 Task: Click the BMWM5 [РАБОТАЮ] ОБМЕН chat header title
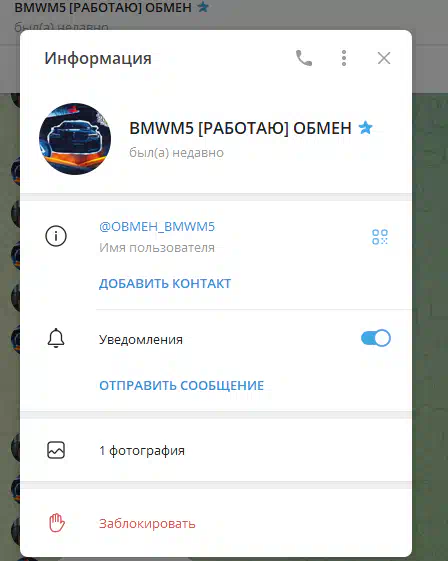coord(103,7)
